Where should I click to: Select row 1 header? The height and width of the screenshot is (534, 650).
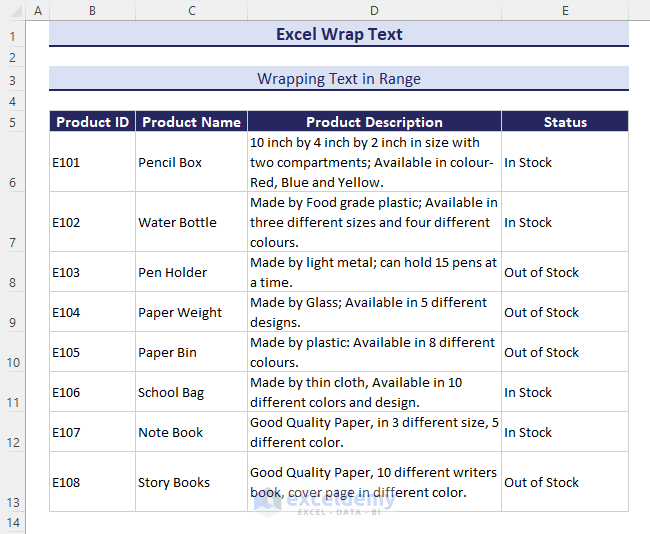(13, 35)
